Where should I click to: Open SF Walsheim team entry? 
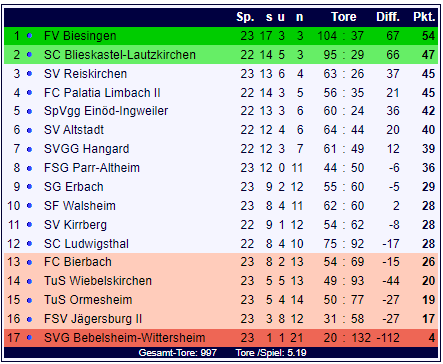point(80,206)
